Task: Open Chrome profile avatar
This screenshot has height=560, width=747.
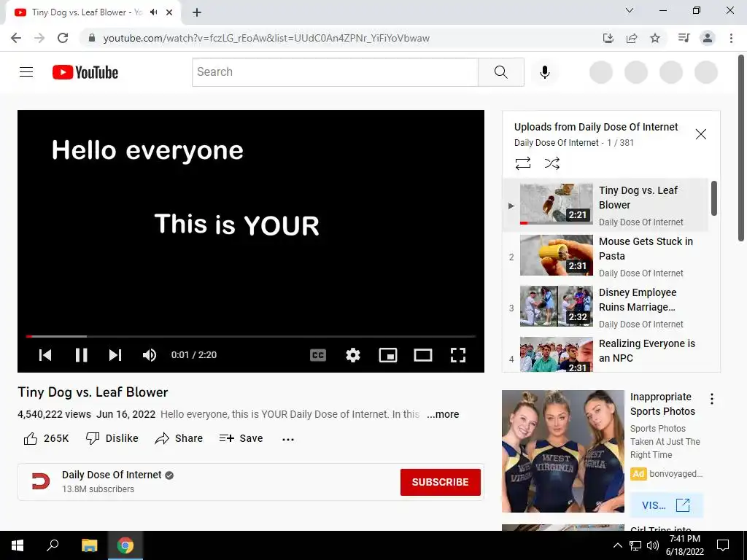Action: pyautogui.click(x=708, y=38)
